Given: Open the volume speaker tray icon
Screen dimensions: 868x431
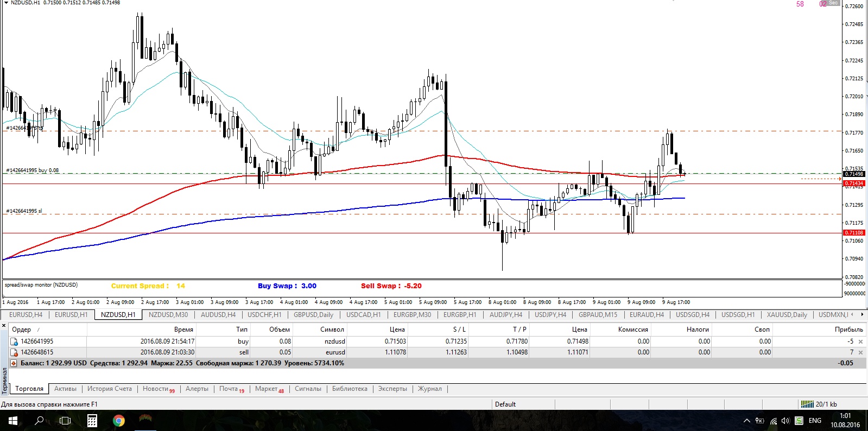Looking at the screenshot, I should coord(785,421).
